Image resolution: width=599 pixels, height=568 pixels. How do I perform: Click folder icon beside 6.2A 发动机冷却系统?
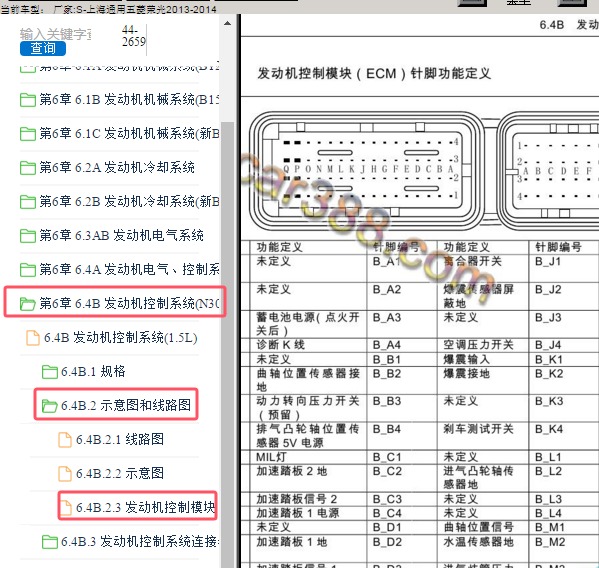[28, 168]
